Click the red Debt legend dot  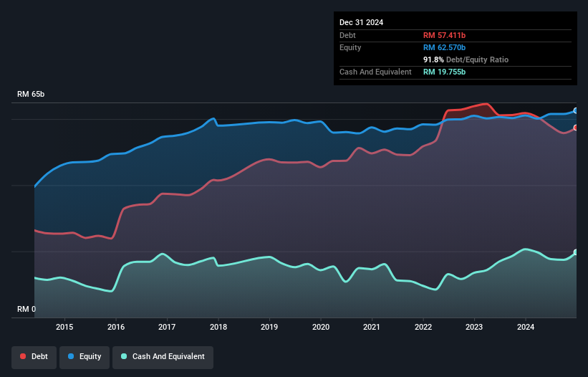point(23,356)
